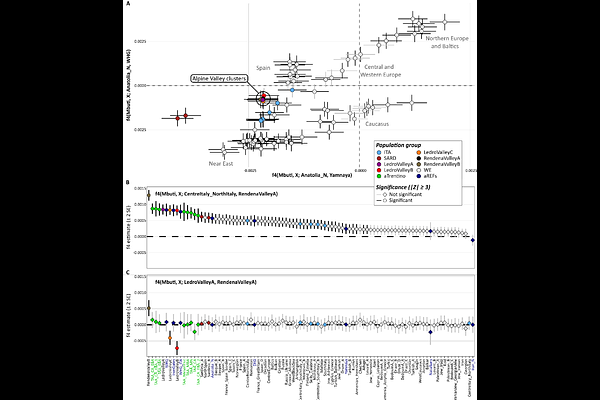Screen dimensions: 600x400
Task: Click panel C title 'LedroValleyA, RendenaValleyA'
Action: coord(206,282)
